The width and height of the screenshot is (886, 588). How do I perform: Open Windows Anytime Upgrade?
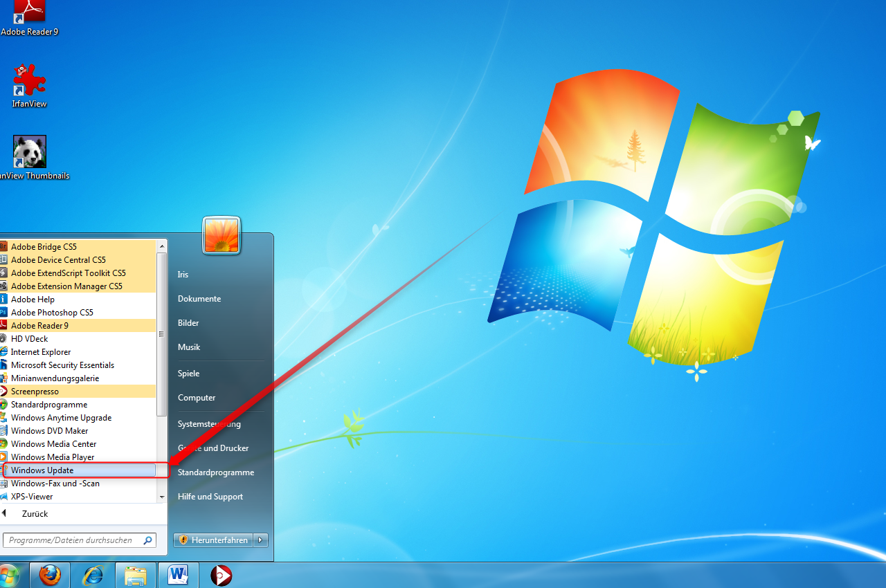[x=78, y=417]
